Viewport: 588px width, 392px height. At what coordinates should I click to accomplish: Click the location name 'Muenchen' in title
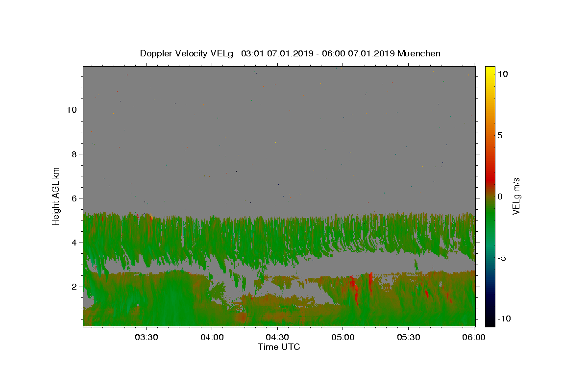pyautogui.click(x=419, y=53)
